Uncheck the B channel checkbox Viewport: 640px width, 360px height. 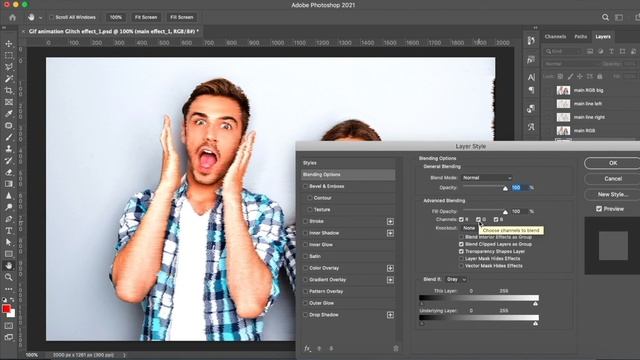coord(496,220)
